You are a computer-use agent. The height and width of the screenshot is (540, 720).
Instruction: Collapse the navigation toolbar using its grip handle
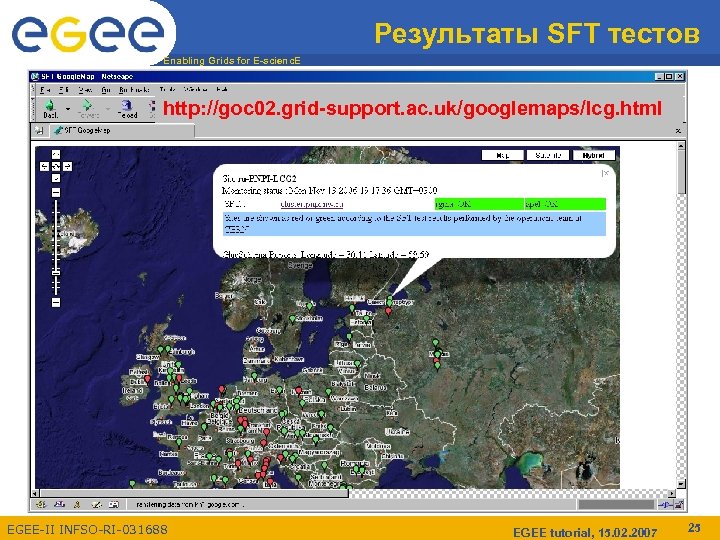pos(33,108)
